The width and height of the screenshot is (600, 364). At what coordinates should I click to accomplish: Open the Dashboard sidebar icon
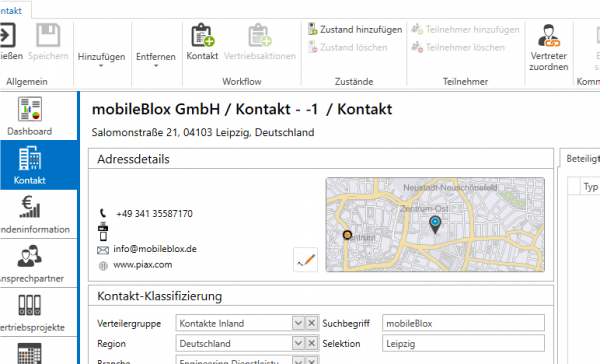coord(29,109)
